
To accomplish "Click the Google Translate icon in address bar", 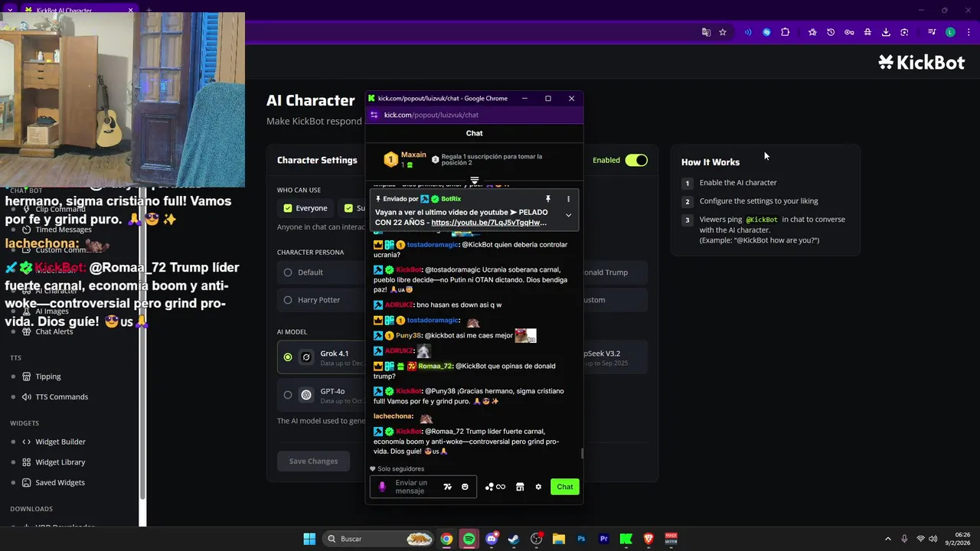I will 706,32.
